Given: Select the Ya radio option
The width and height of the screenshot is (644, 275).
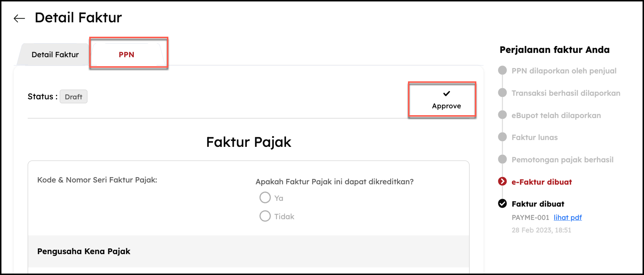Looking at the screenshot, I should (265, 198).
